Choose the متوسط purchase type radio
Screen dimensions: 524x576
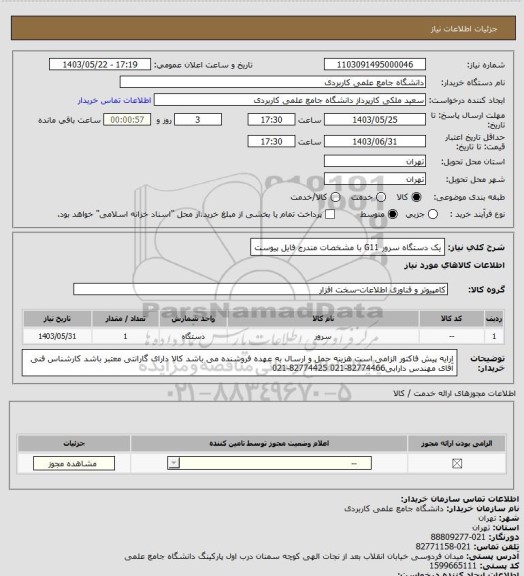point(393,214)
